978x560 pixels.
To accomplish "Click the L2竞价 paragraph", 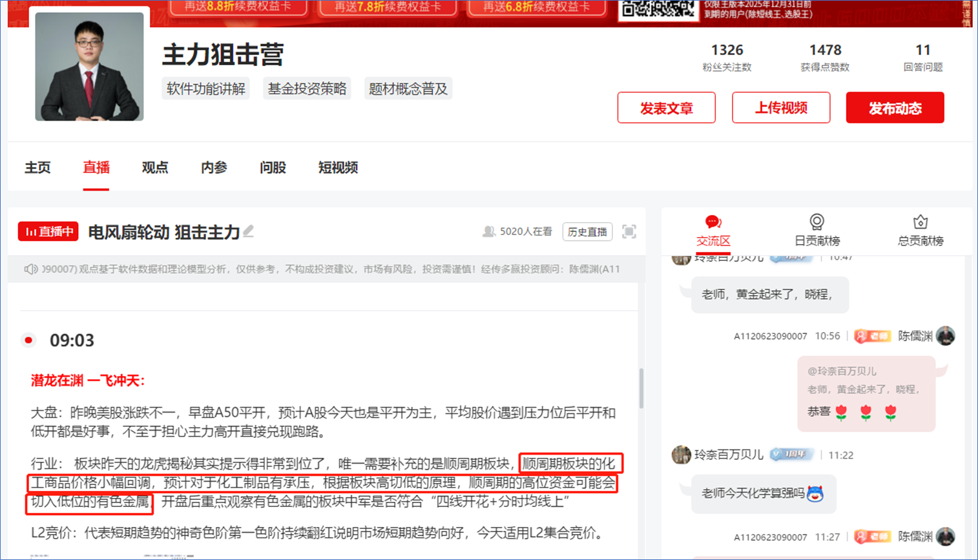I will pyautogui.click(x=319, y=533).
